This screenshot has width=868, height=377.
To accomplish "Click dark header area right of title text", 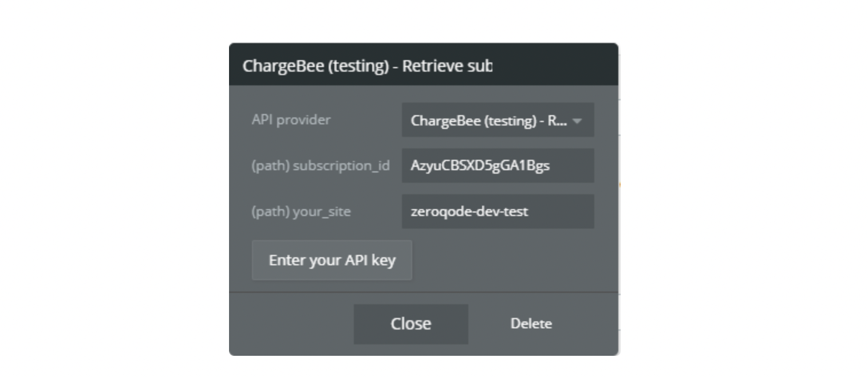I will [x=555, y=65].
